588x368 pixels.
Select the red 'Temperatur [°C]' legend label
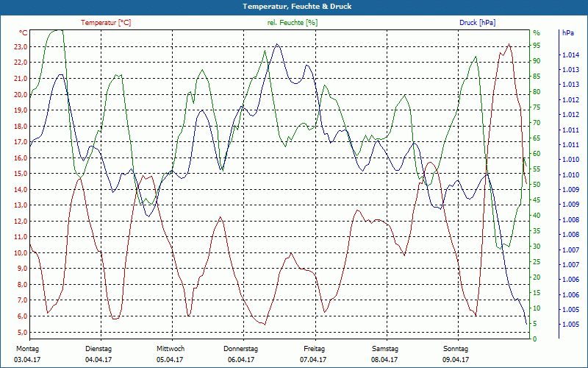[x=106, y=23]
